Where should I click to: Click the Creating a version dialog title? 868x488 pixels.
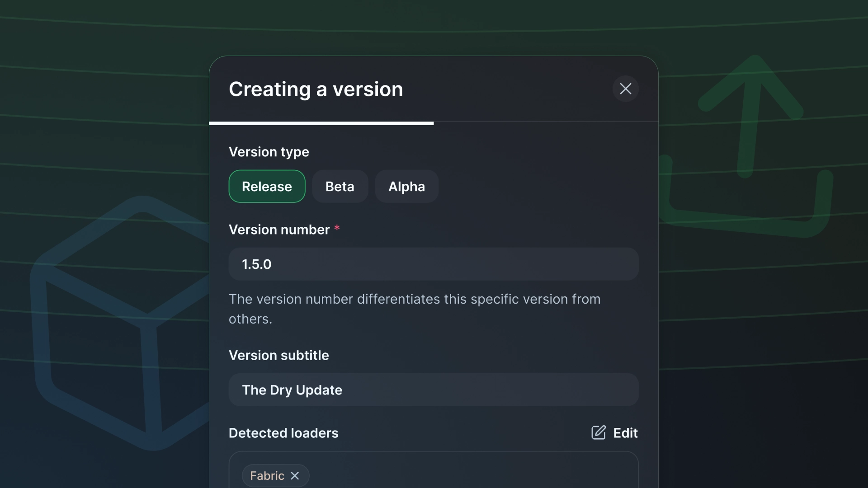pyautogui.click(x=316, y=89)
